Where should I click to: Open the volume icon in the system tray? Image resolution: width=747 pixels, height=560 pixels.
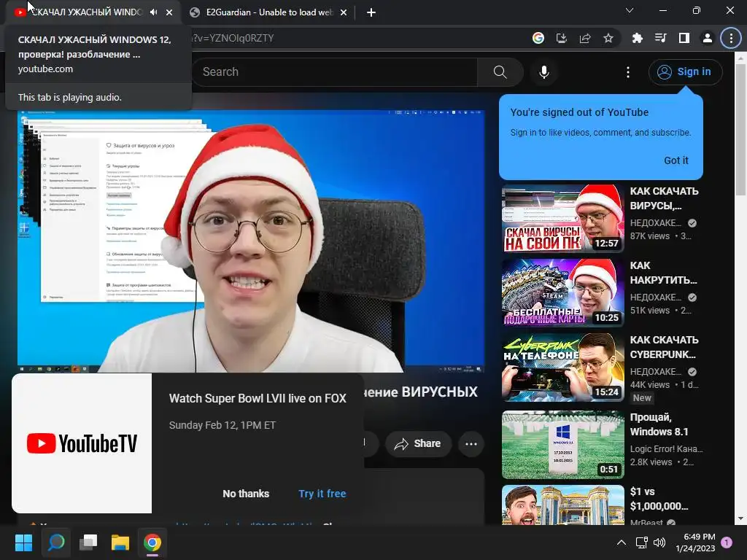659,542
